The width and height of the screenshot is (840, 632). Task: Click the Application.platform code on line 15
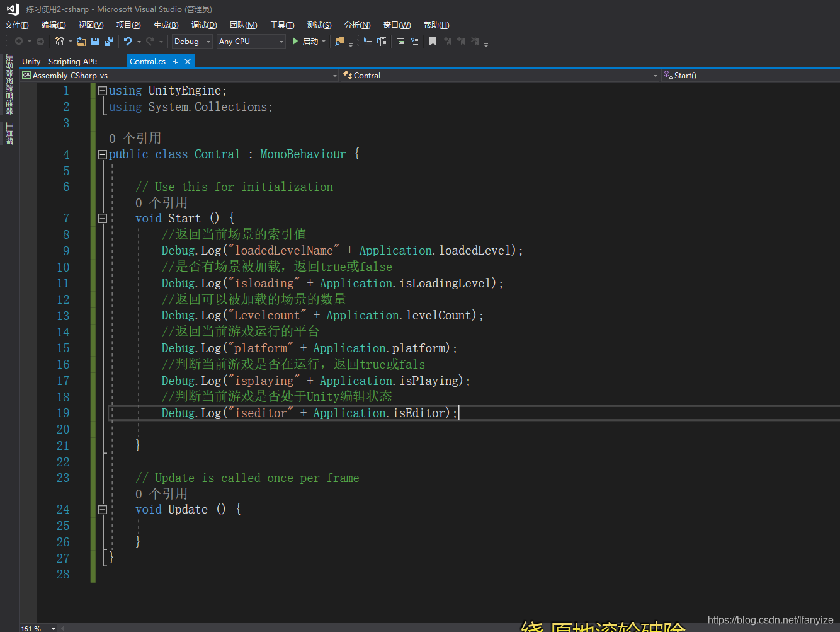pos(382,348)
